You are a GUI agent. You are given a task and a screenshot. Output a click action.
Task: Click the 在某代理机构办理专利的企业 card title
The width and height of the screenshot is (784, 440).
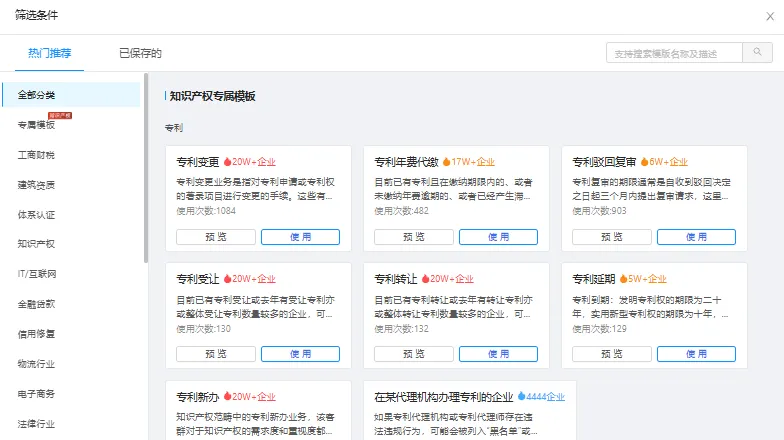point(444,397)
